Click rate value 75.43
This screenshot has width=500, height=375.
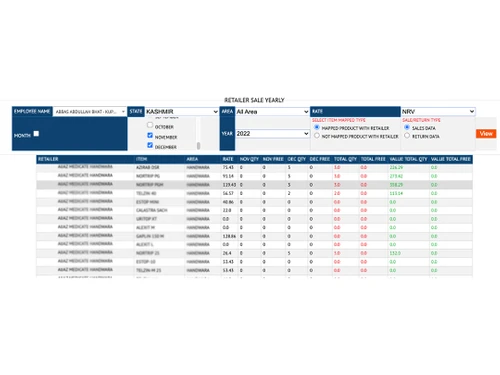228,167
